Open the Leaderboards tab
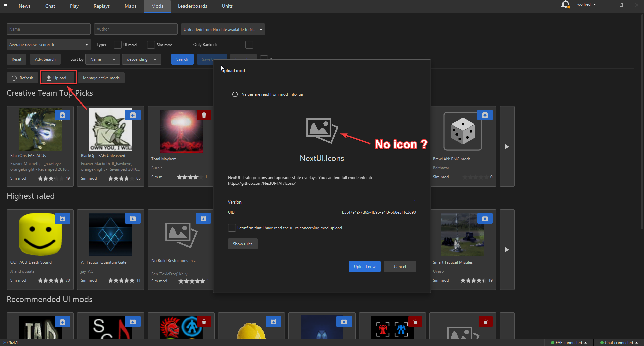 click(x=193, y=6)
